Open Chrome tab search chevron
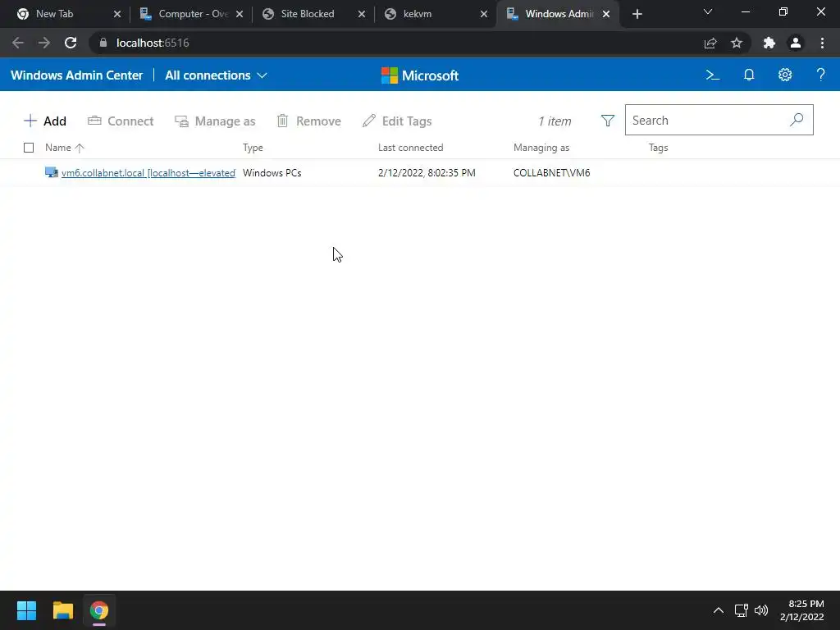This screenshot has width=840, height=630. [708, 11]
